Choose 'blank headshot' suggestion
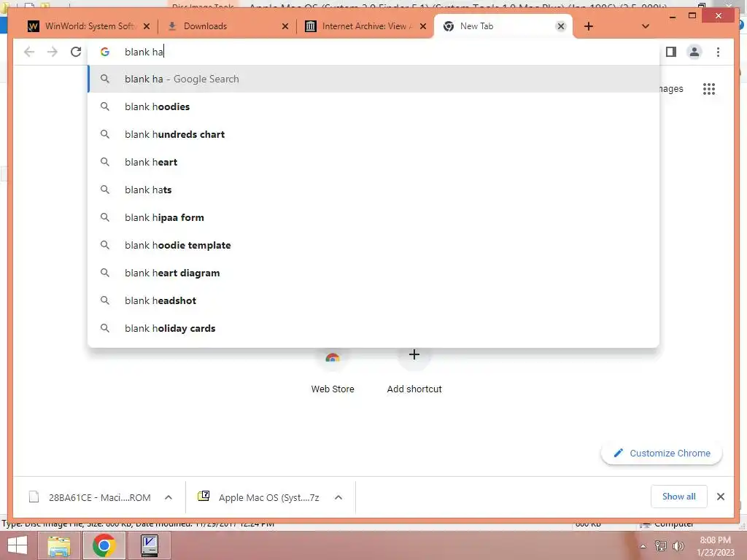Viewport: 747px width, 560px height. tap(374, 300)
